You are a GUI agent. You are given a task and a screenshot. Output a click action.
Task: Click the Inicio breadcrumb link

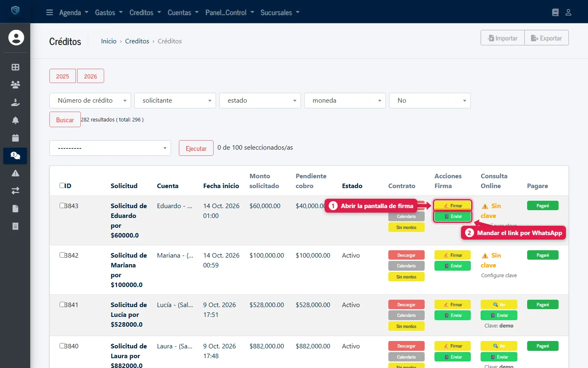click(x=109, y=41)
